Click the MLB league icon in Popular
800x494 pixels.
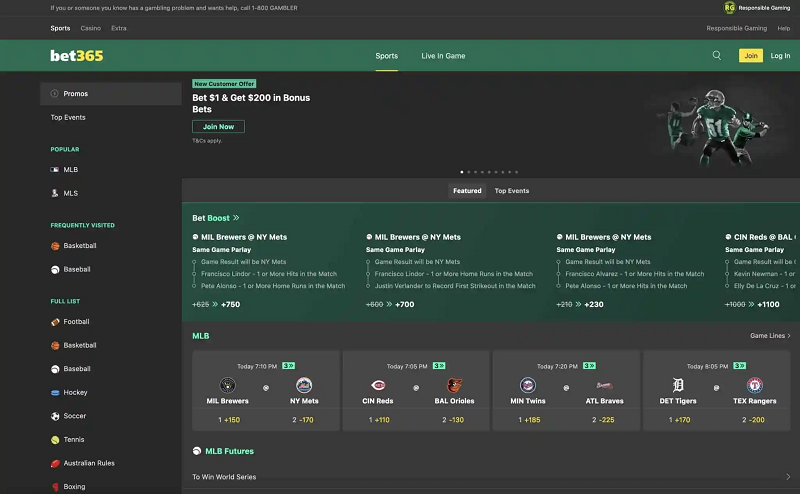click(x=55, y=169)
